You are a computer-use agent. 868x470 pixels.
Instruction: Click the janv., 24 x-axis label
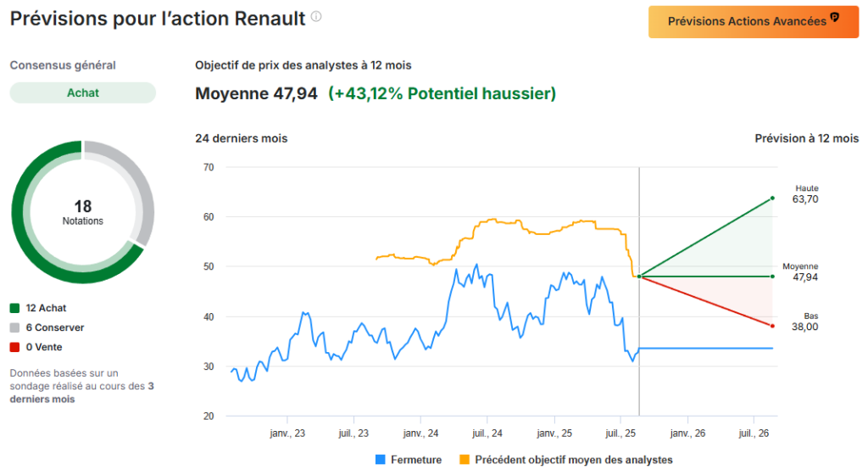[420, 434]
